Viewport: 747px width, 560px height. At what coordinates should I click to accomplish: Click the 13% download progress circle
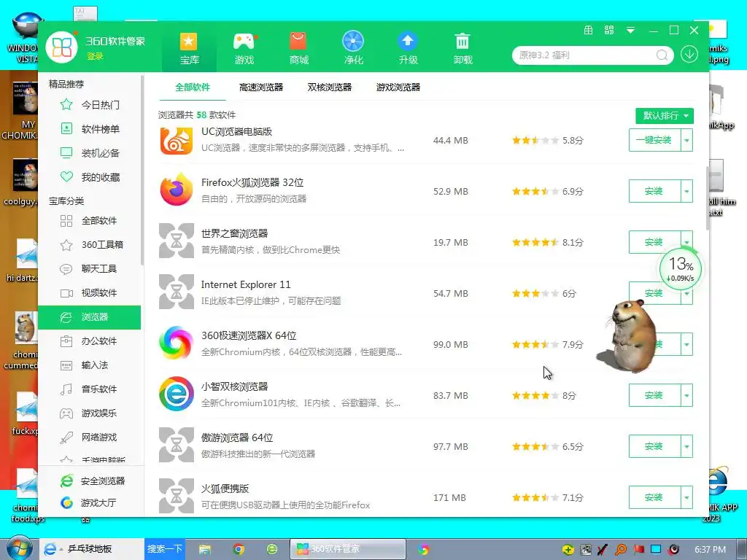tap(681, 269)
